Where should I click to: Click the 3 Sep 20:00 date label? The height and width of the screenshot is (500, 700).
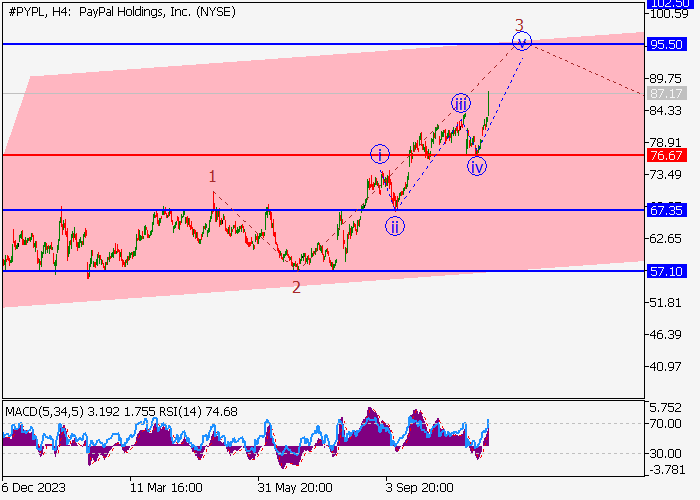(420, 488)
